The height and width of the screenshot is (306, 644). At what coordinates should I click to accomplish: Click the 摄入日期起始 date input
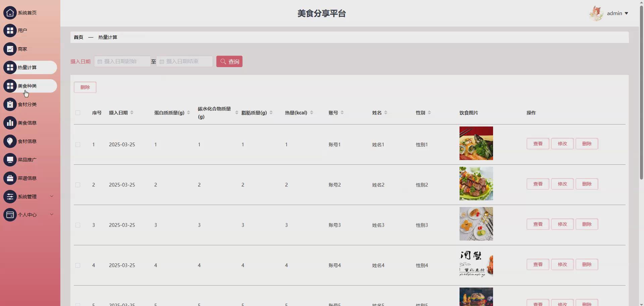(122, 61)
